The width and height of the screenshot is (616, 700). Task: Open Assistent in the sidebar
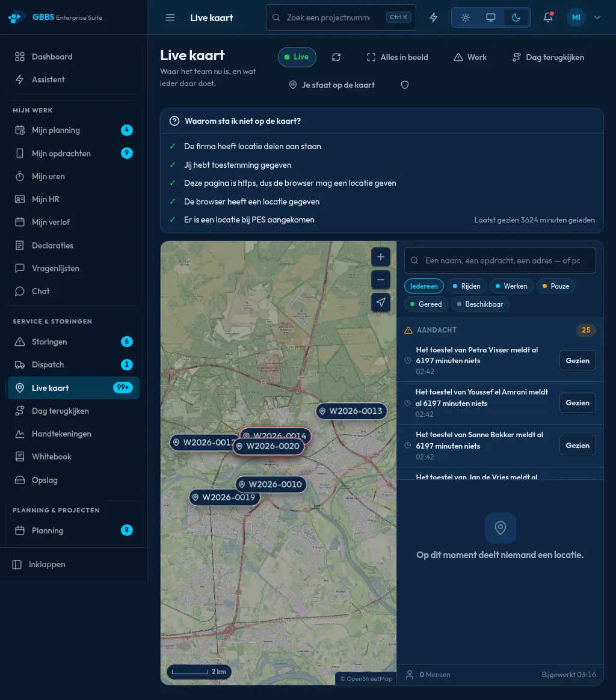[x=74, y=79]
